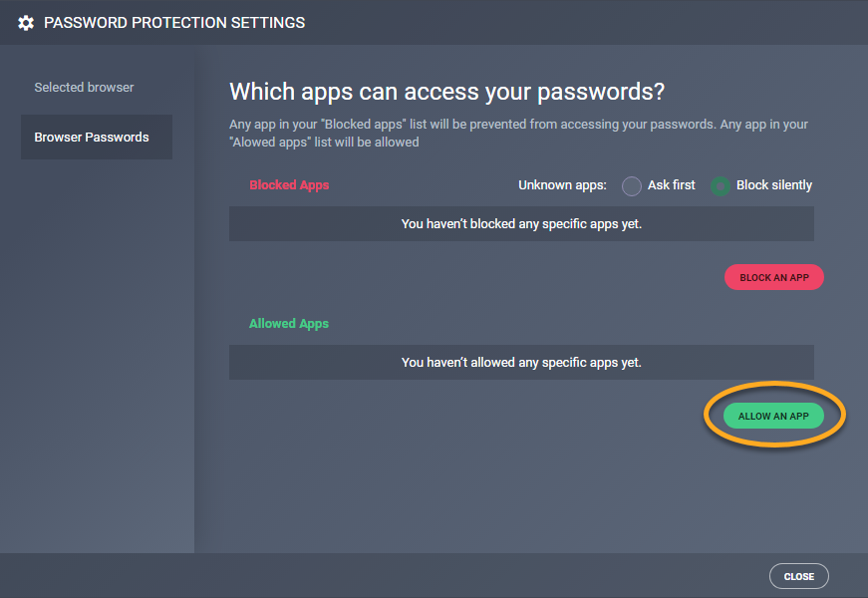
Task: Click the 'Which apps can access your passwords?' heading
Action: [446, 92]
